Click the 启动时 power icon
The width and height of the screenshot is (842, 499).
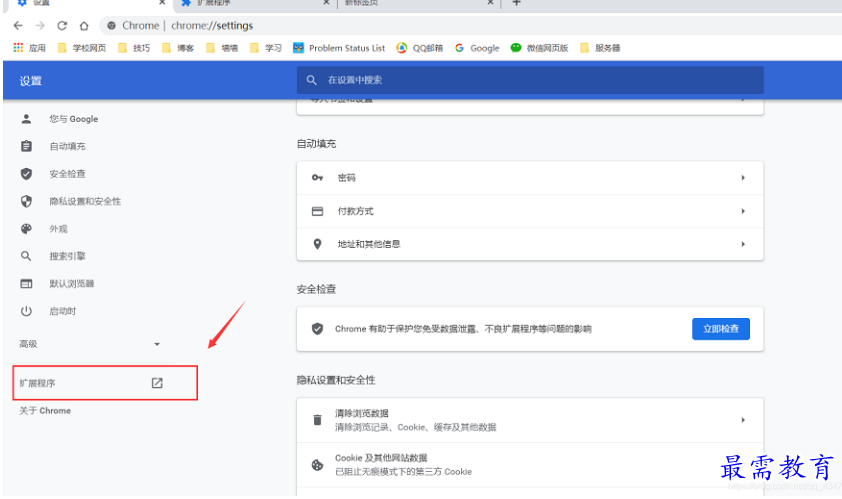click(x=26, y=311)
